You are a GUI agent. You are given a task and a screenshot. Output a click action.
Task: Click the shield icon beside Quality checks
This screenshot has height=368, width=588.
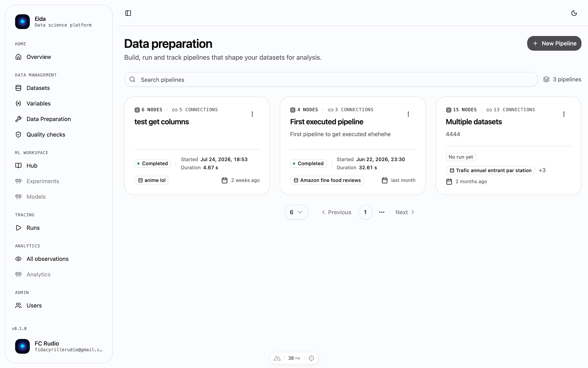coord(18,135)
